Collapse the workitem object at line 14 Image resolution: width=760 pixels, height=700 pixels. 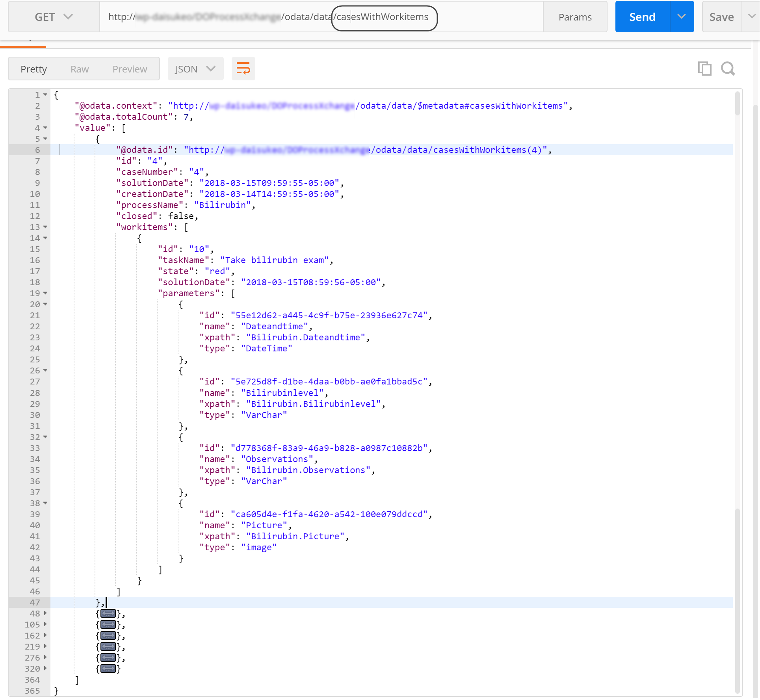[x=45, y=238]
